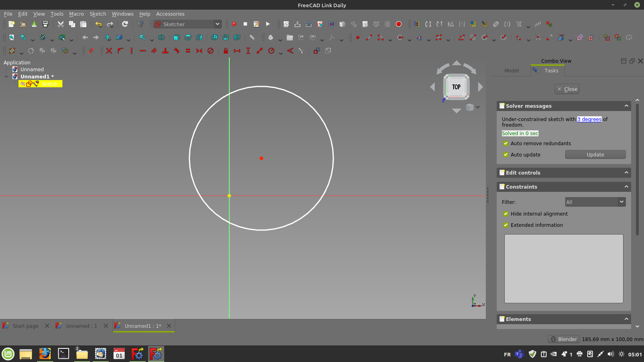Select the Create circle tool
The image size is (644, 362).
(400, 38)
